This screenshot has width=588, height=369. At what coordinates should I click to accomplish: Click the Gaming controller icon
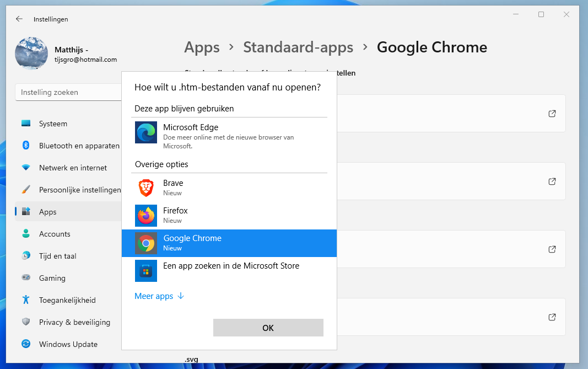pos(26,278)
